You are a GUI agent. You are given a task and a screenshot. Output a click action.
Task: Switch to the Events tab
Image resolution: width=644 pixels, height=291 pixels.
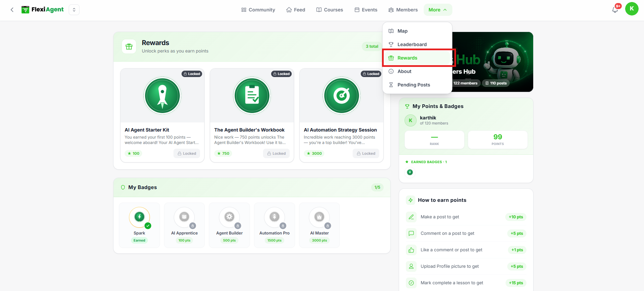(x=366, y=10)
